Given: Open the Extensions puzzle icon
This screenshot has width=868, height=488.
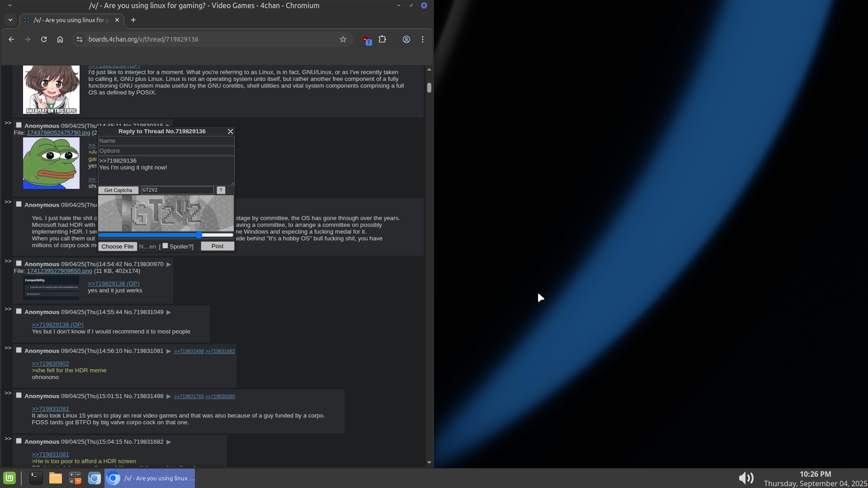Looking at the screenshot, I should (382, 39).
